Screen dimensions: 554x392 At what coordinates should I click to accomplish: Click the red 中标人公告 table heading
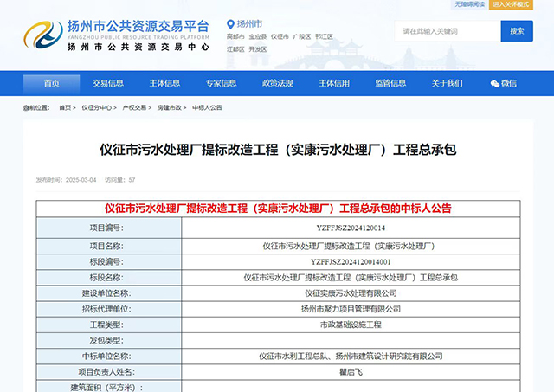(278, 209)
